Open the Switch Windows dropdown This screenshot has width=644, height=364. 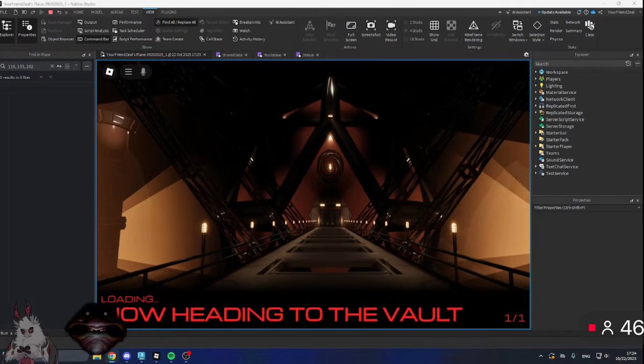[x=517, y=31]
